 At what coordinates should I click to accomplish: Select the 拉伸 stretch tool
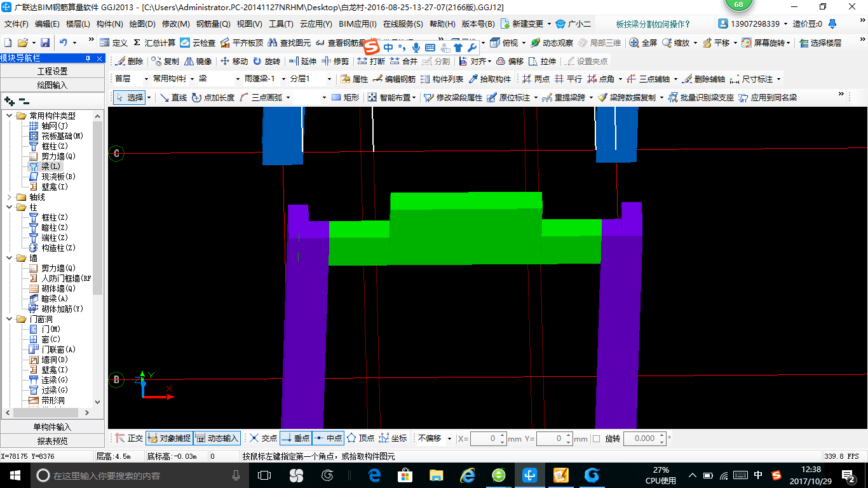(542, 61)
